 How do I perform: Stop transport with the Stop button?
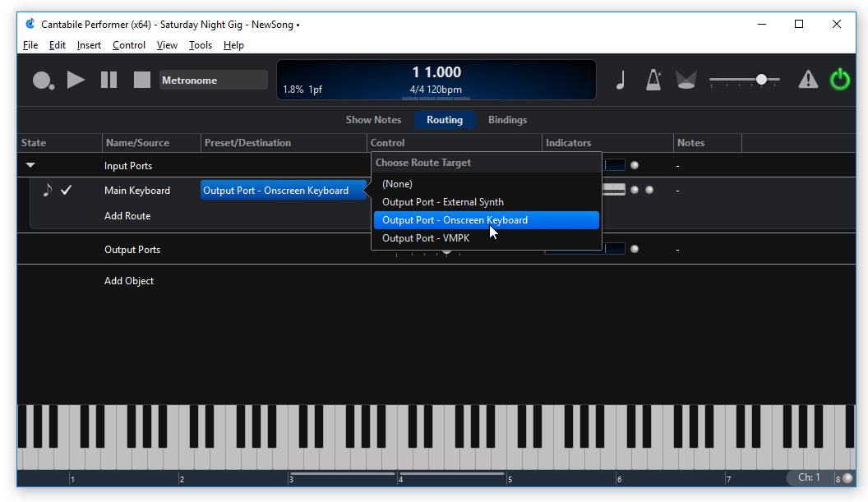pos(141,81)
